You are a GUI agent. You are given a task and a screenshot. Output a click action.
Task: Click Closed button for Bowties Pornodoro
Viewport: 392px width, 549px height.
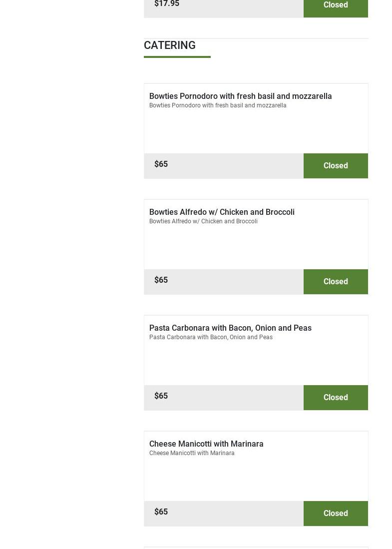coord(336,166)
